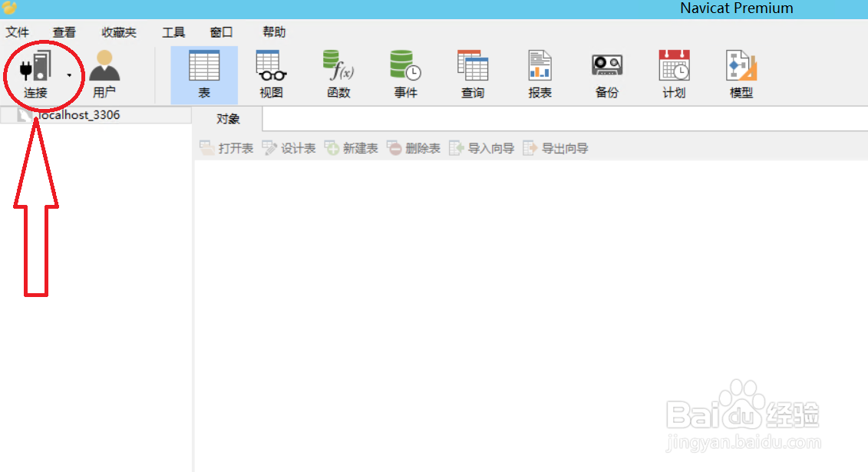868x472 pixels.
Task: Open a new database connection
Action: pyautogui.click(x=35, y=73)
